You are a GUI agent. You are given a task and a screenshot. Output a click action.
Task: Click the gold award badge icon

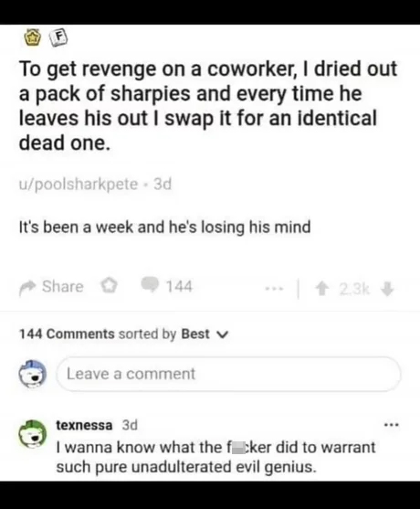33,38
